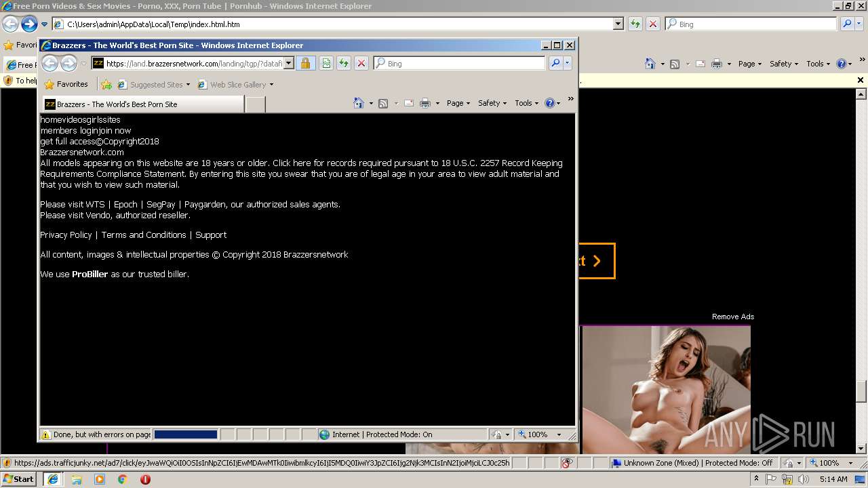Click Print icon in the background window toolbar
Screen dimensions: 868x488
click(717, 64)
